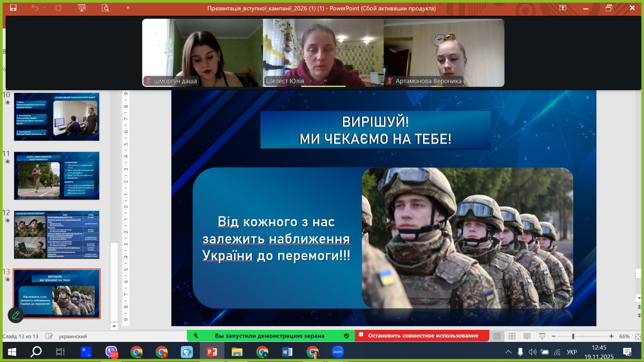Click the zoom slider handle
Screen dimensions: 644x362
pyautogui.click(x=573, y=336)
